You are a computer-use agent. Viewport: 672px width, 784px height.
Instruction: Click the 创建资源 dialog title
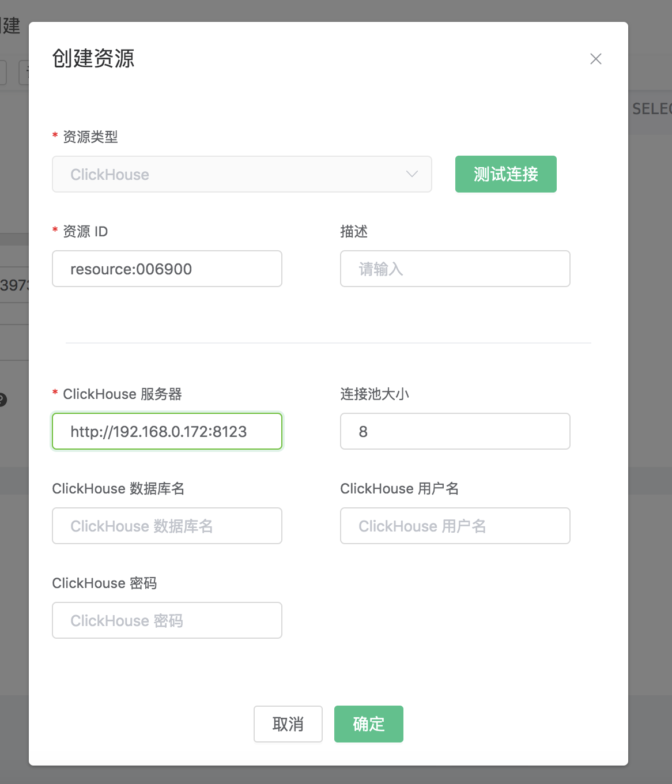[93, 59]
